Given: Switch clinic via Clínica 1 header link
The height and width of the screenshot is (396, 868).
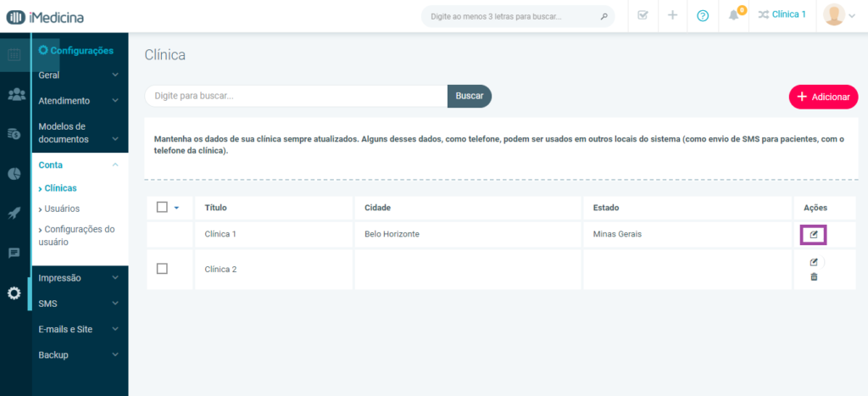Looking at the screenshot, I should coord(789,14).
